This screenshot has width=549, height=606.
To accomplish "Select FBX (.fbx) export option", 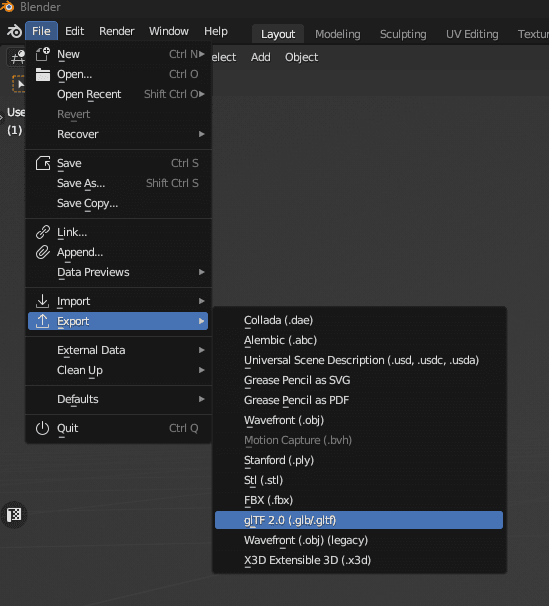I will tap(359, 500).
